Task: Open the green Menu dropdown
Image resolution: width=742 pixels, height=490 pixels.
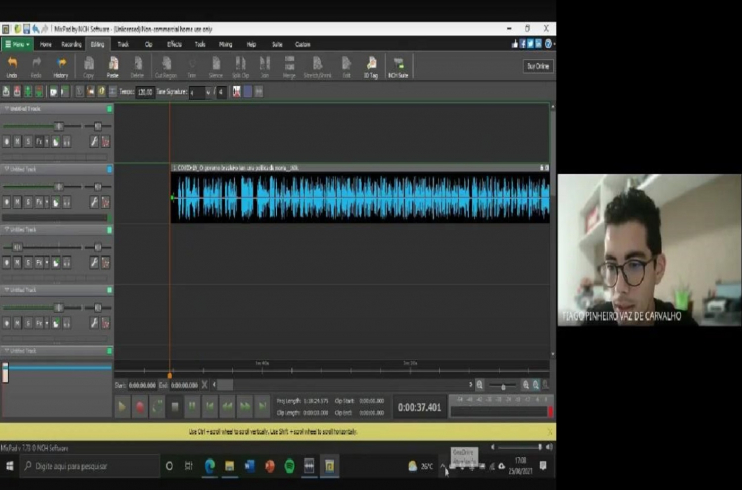Action: [x=17, y=44]
